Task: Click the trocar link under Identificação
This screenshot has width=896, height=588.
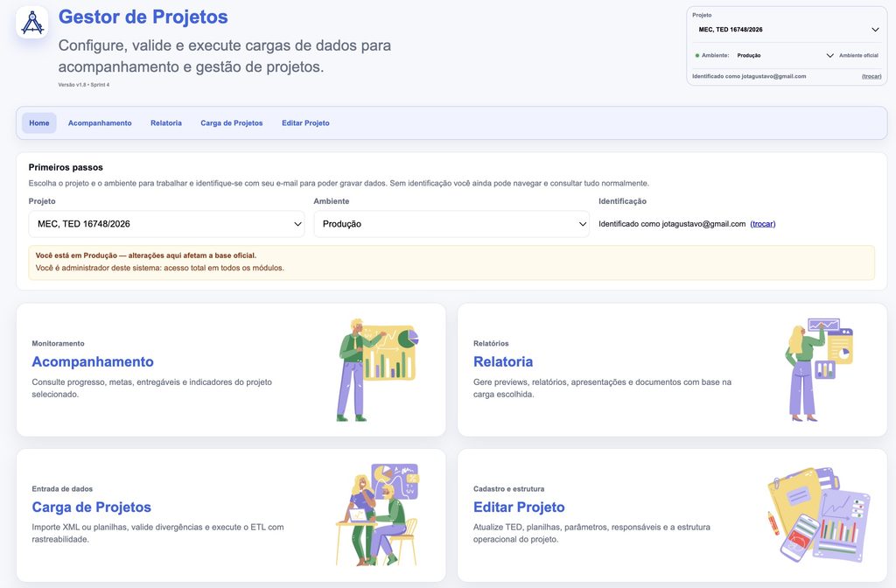Action: pos(763,224)
